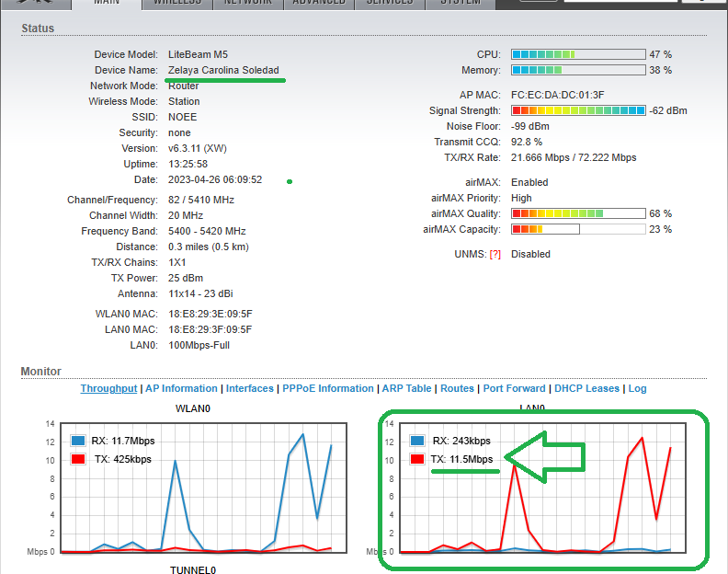Click the Port Forward link

click(514, 388)
